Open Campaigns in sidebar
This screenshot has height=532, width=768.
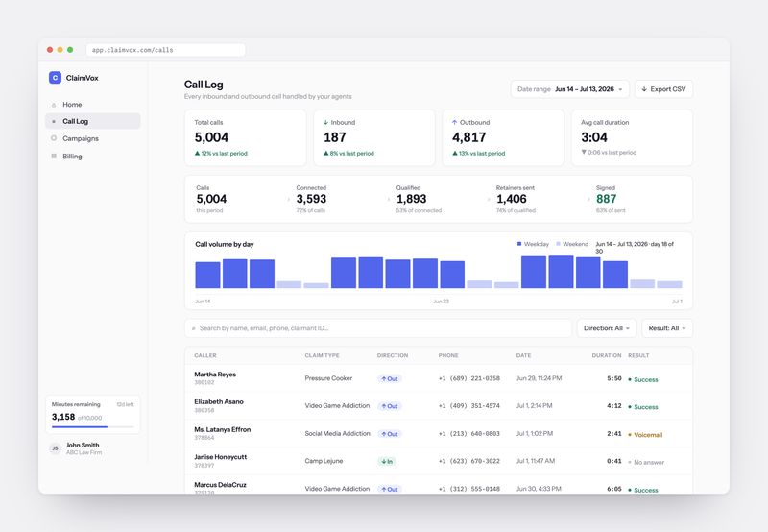pos(92,138)
